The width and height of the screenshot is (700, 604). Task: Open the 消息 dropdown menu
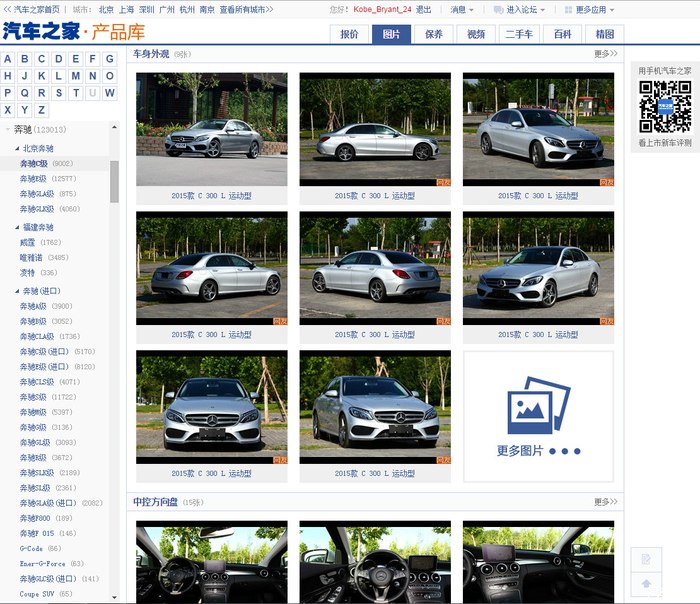(x=460, y=9)
